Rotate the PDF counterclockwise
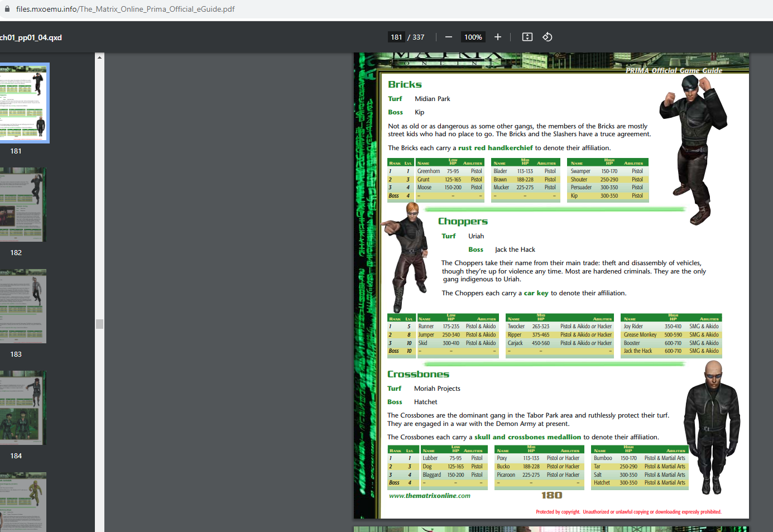Screen dimensions: 773x532 [x=548, y=37]
